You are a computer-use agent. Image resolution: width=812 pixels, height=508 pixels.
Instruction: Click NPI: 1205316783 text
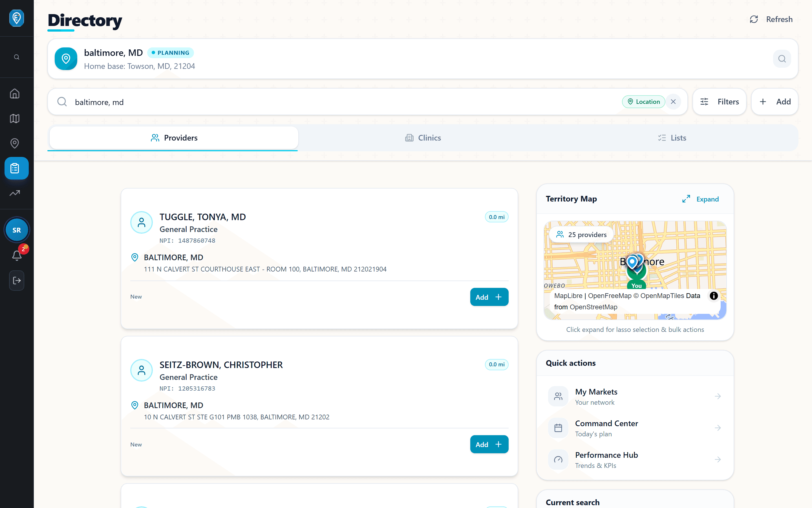pyautogui.click(x=187, y=388)
